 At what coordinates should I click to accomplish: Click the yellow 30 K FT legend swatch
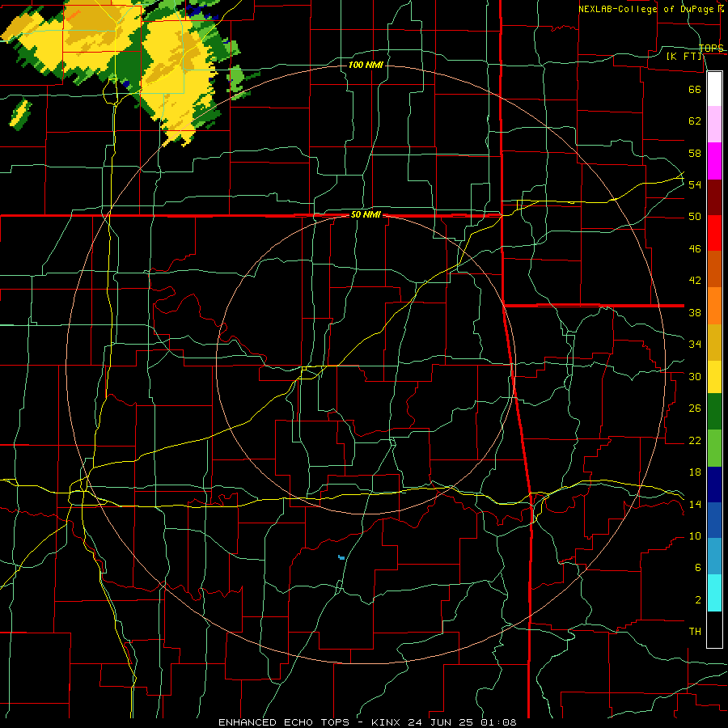click(x=714, y=377)
